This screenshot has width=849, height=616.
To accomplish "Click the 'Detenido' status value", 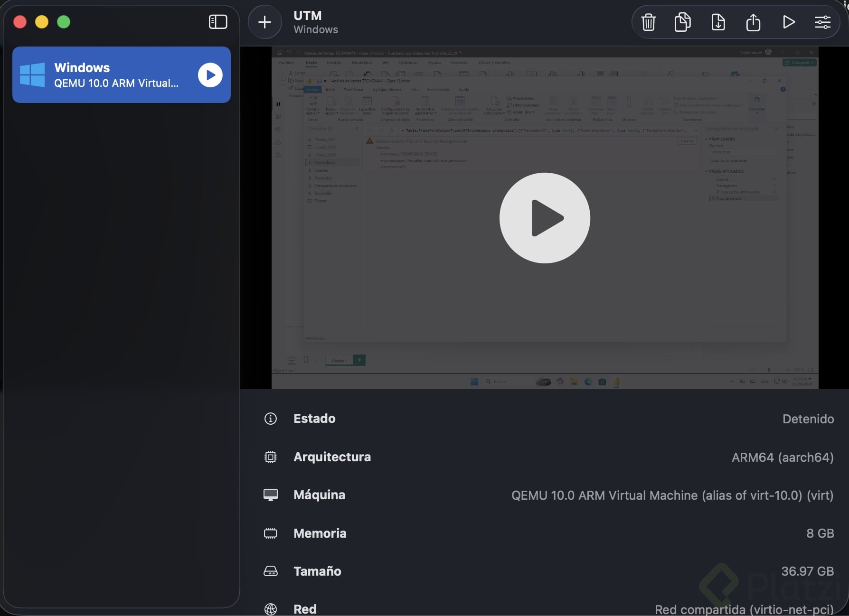I will [x=808, y=419].
